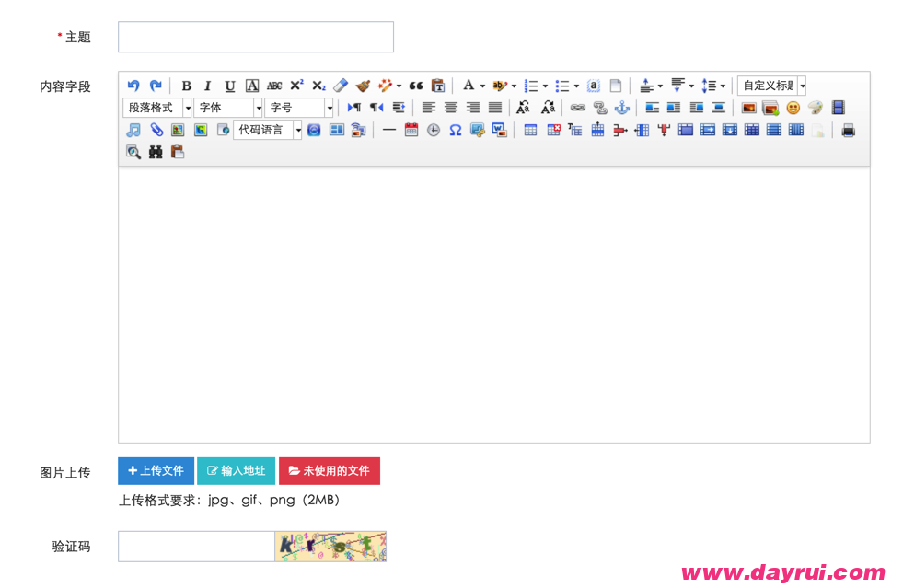Insert current time (clock icon)
This screenshot has height=588, width=903.
point(433,130)
